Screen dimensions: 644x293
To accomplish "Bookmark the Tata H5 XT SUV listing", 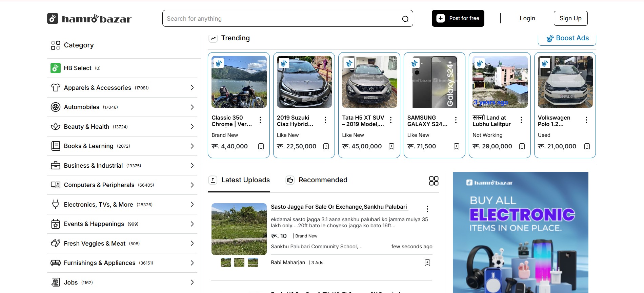I will click(x=391, y=146).
